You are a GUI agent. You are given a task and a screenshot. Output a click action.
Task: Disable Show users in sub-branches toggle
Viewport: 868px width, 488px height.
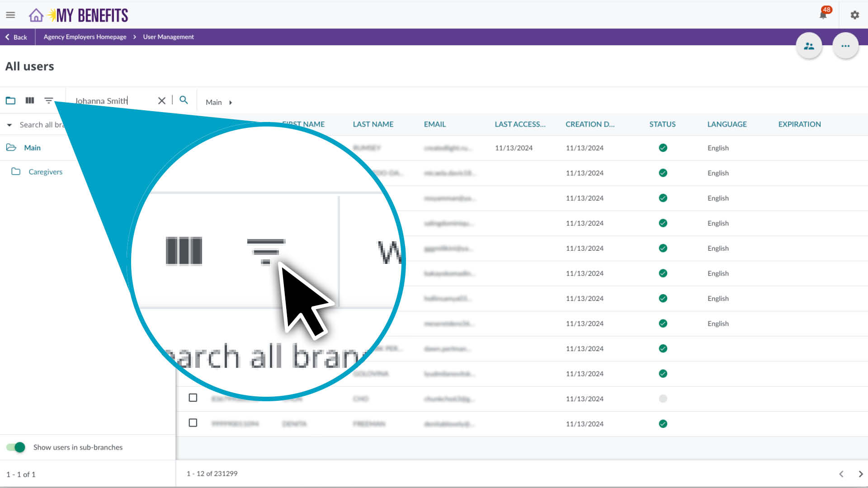(16, 447)
